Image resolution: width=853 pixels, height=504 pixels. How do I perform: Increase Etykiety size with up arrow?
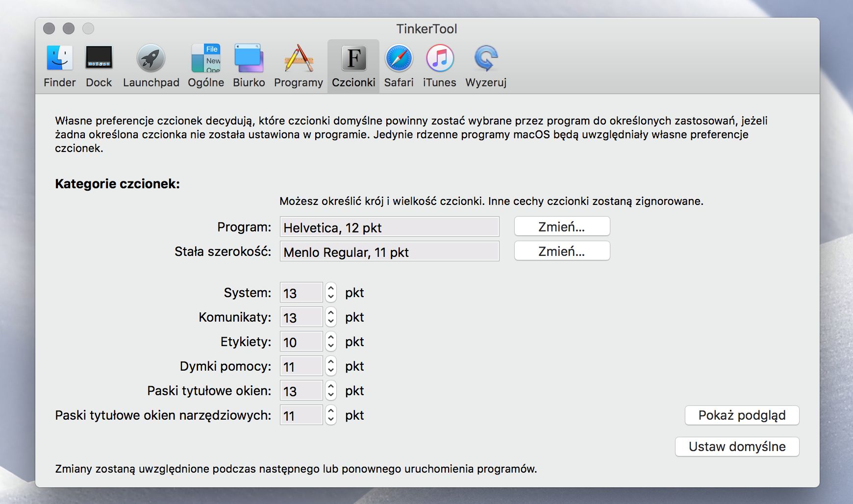pyautogui.click(x=331, y=337)
